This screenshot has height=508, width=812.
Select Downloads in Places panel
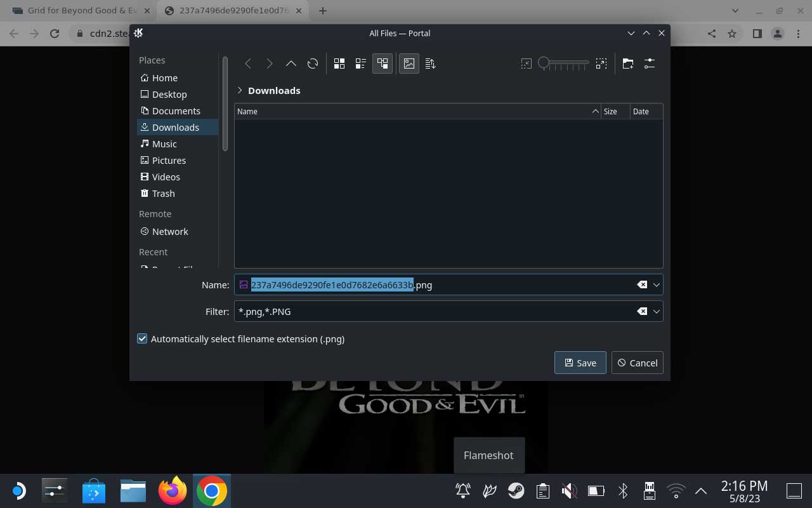[178, 127]
